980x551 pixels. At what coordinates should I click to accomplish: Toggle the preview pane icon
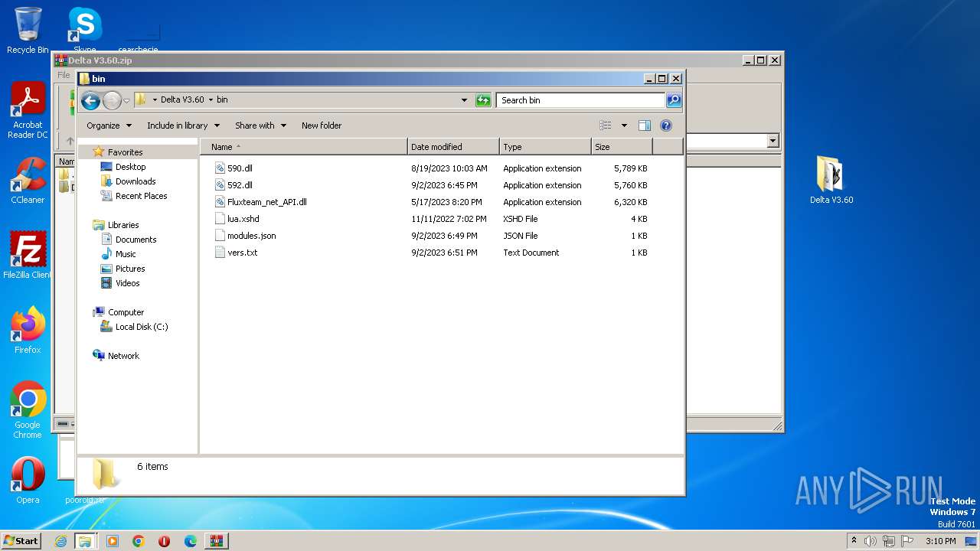coord(645,126)
